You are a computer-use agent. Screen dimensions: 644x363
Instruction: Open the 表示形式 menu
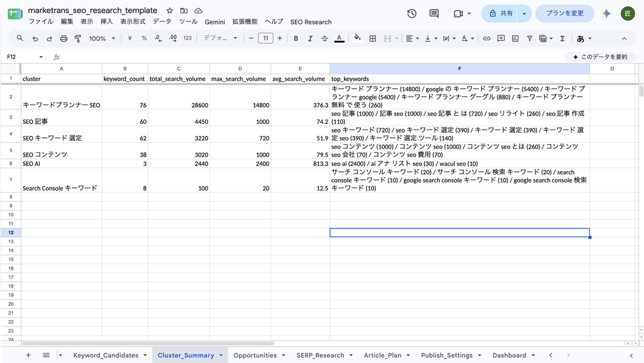pos(133,22)
